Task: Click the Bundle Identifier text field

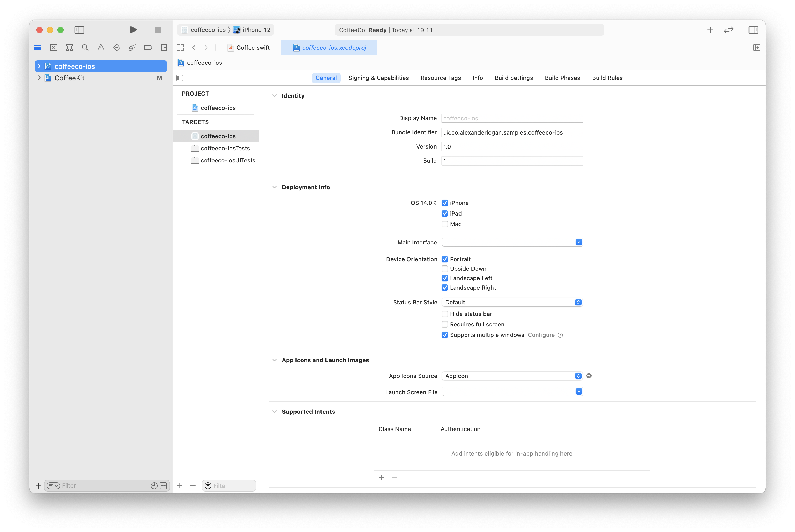Action: (x=511, y=133)
